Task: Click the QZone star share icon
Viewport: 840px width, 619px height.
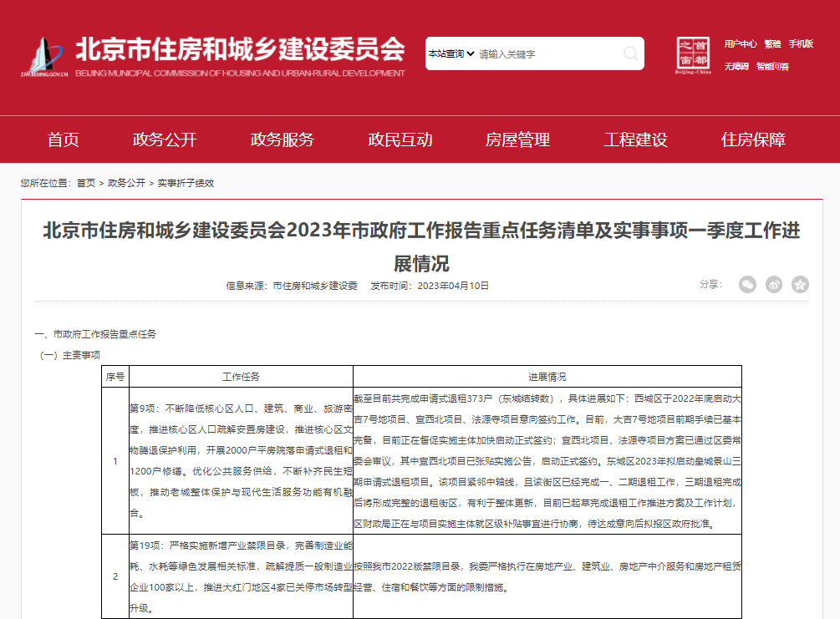Action: tap(800, 284)
